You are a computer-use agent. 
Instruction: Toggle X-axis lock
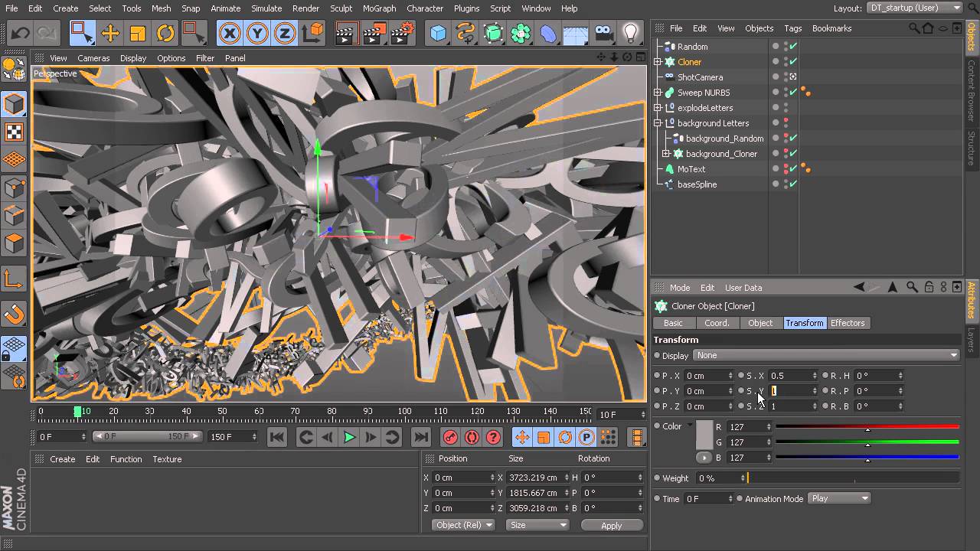[230, 34]
